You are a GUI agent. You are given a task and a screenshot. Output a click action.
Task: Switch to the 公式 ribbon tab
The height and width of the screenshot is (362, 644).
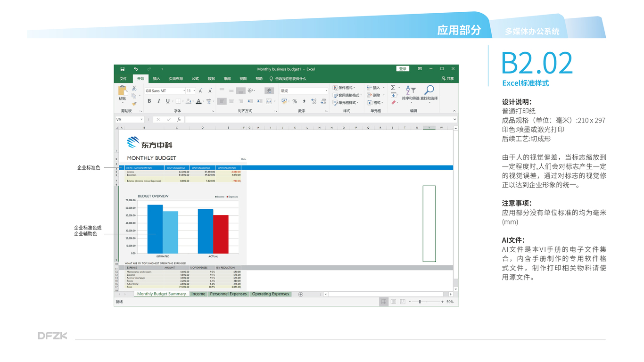[195, 79]
